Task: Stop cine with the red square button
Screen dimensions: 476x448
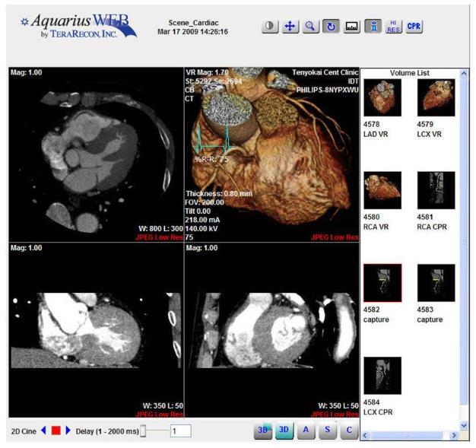Action: click(55, 431)
